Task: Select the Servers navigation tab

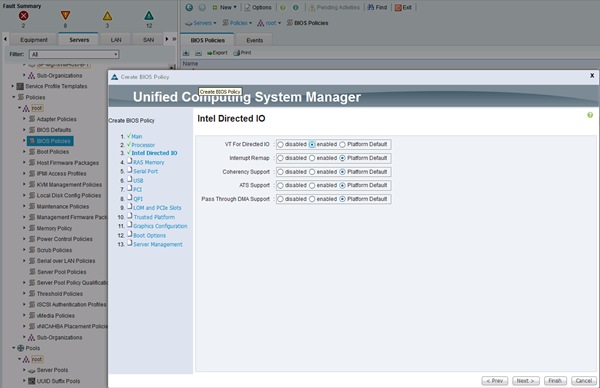Action: 79,40
